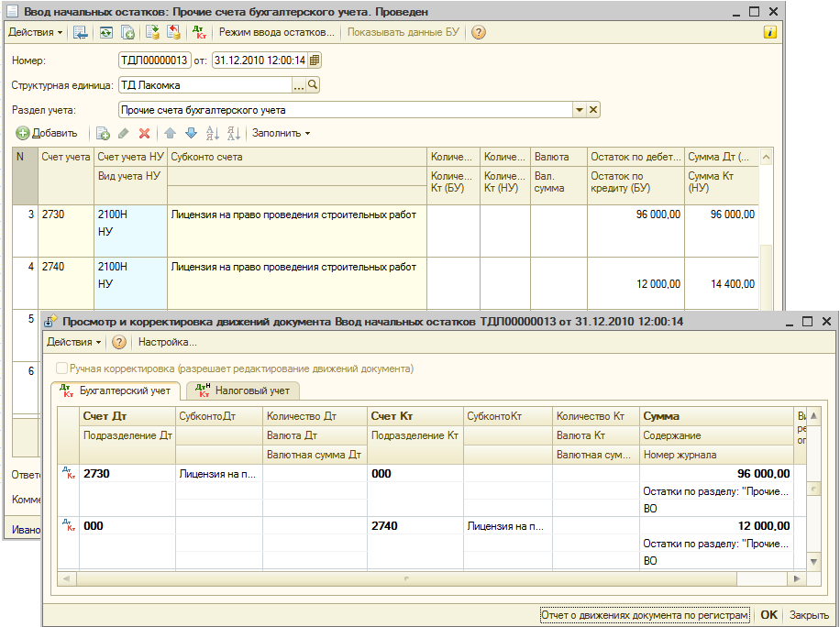Open the Заполнить dropdown menu
Image resolution: width=840 pixels, height=627 pixels.
(281, 133)
